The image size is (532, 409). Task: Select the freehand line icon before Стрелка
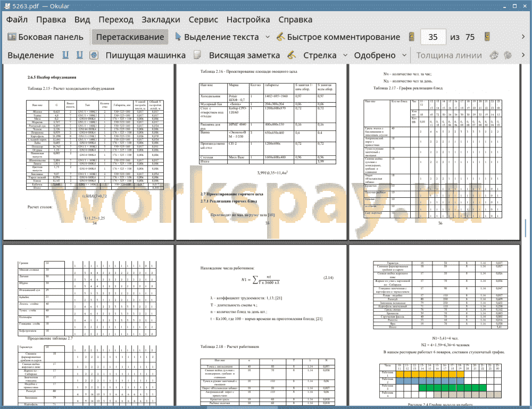tap(292, 55)
